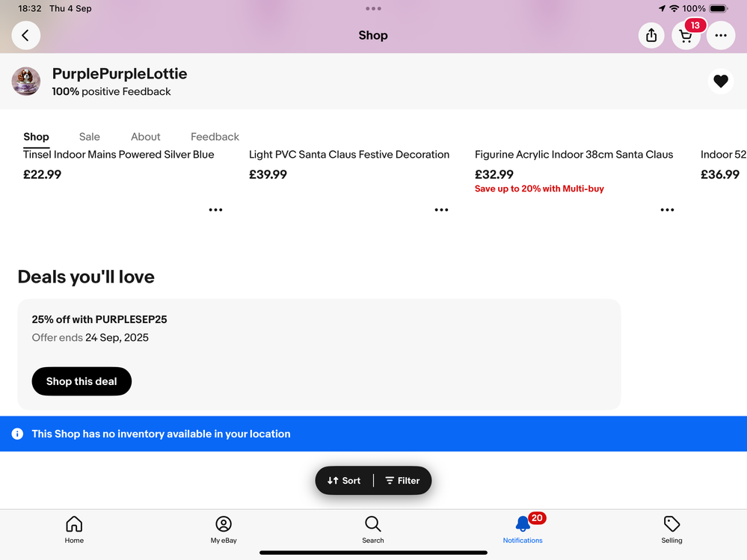Open options for Tinsel Indoor Mains item

215,209
